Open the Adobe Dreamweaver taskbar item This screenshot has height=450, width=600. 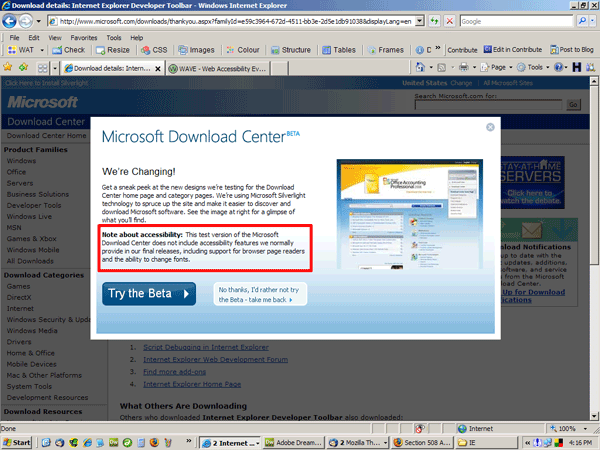pyautogui.click(x=294, y=443)
